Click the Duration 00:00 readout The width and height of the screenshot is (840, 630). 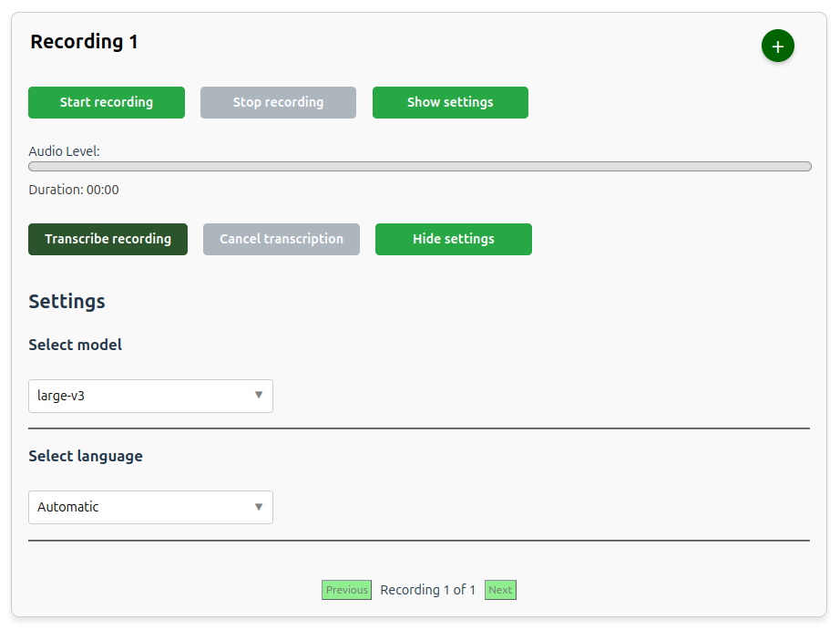[x=74, y=190]
